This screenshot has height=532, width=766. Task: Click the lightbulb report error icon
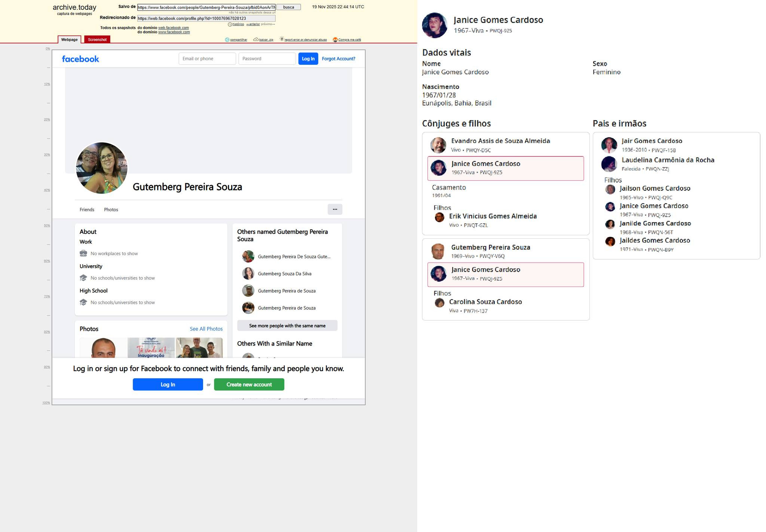pyautogui.click(x=282, y=39)
